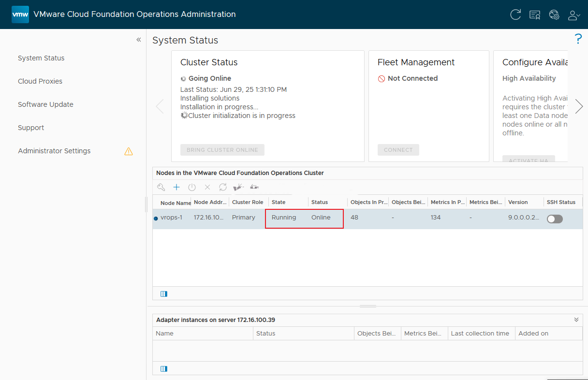Toggle SSH Status switch for vrops-1
The width and height of the screenshot is (588, 380).
click(555, 219)
